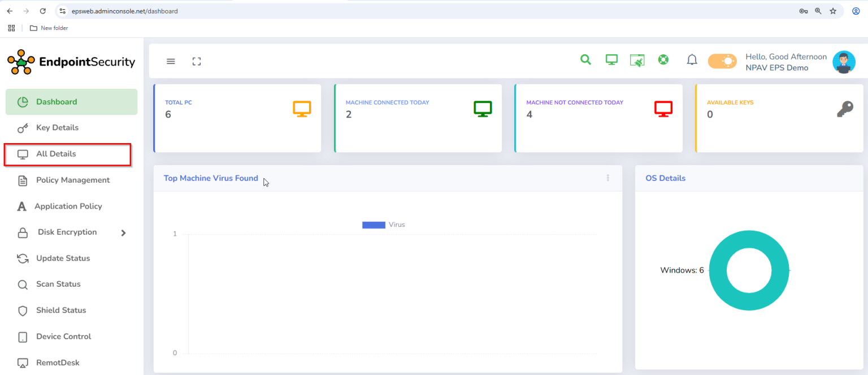Select the remote install icon near the bell
Image resolution: width=868 pixels, height=375 pixels.
click(637, 59)
